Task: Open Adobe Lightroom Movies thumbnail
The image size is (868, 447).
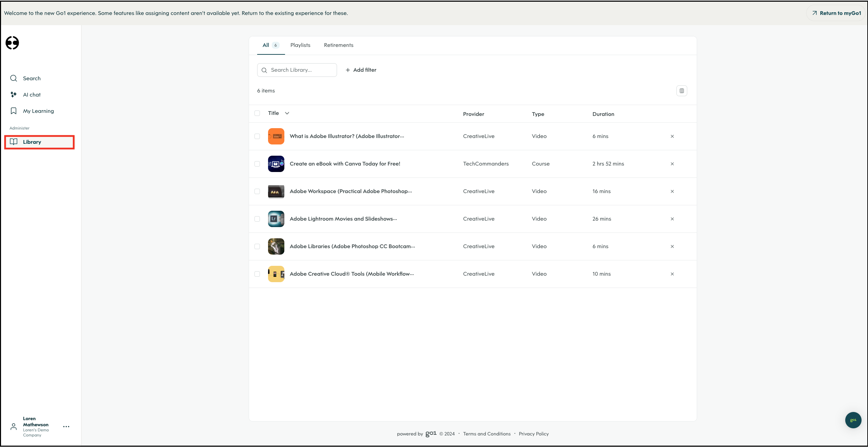Action: (276, 219)
